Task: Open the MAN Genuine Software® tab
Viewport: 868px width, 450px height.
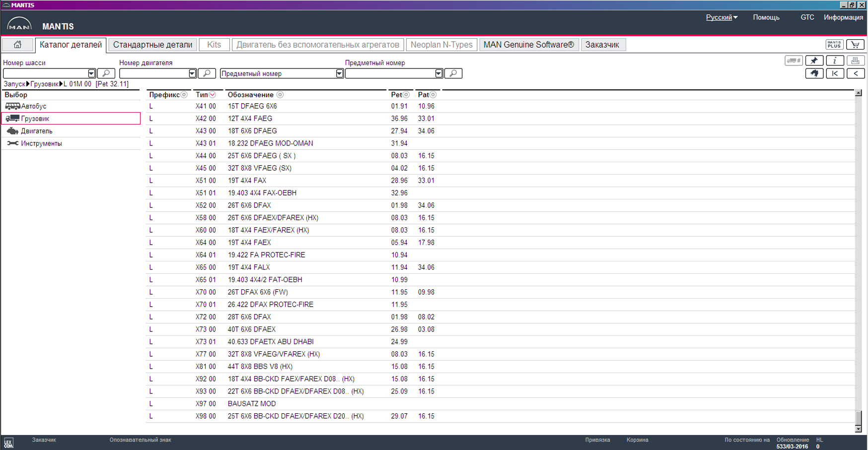Action: pyautogui.click(x=528, y=45)
